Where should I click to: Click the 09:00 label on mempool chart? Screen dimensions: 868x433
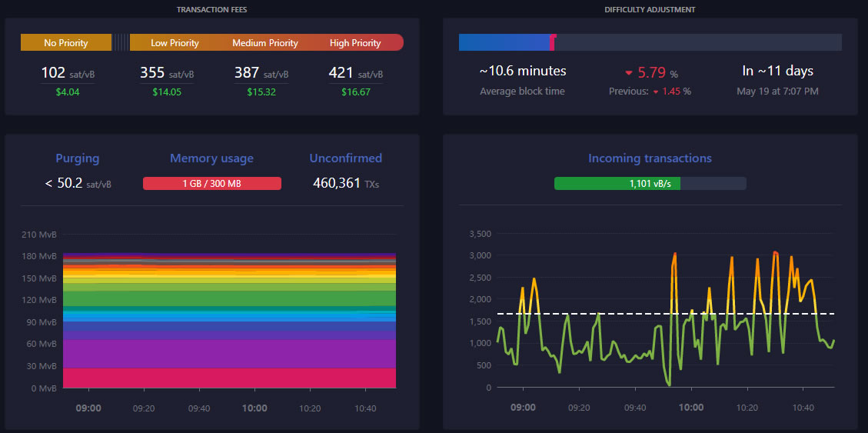coord(88,408)
